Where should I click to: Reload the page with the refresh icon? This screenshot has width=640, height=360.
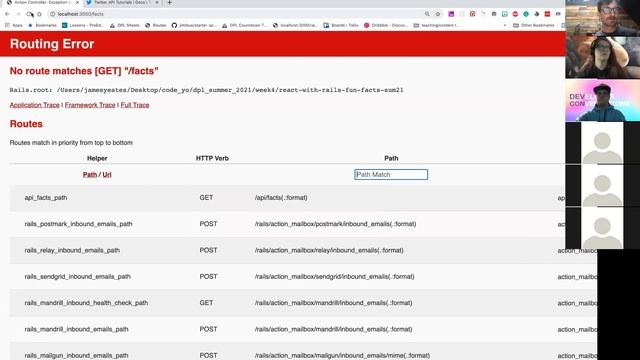(x=29, y=14)
